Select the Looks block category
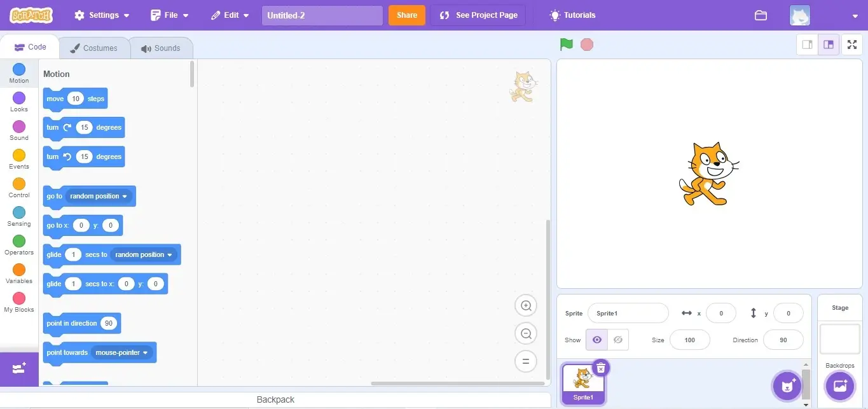This screenshot has height=409, width=868. [19, 102]
